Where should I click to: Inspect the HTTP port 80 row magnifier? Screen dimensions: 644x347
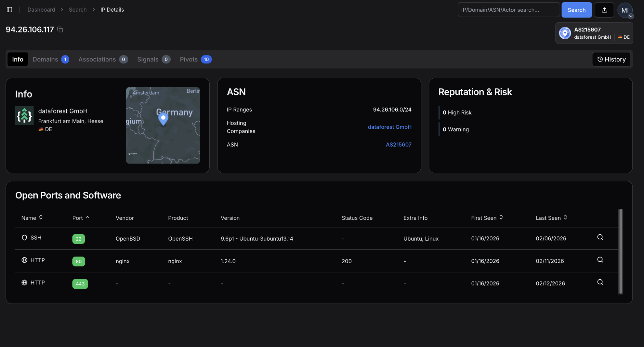[600, 260]
